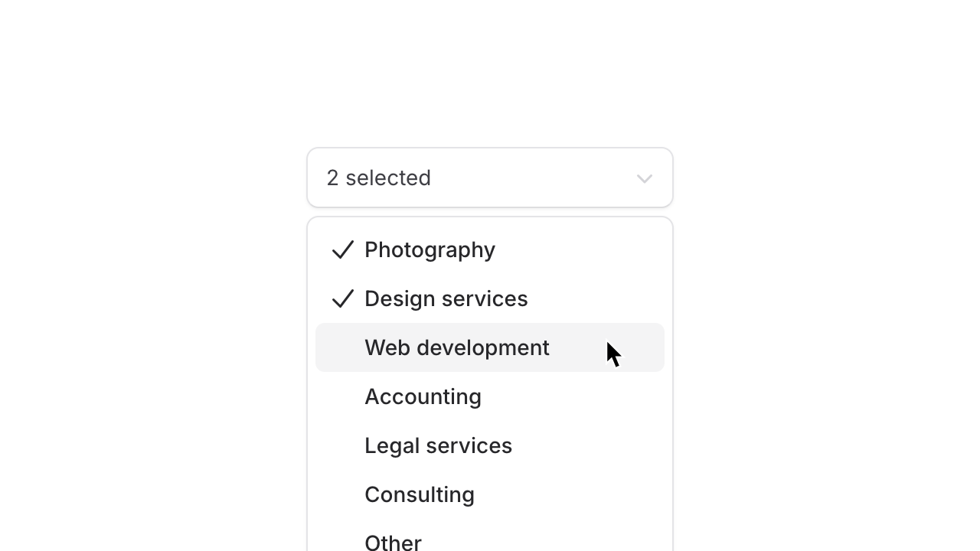Click the dropdown header showing selection count

pyautogui.click(x=490, y=178)
